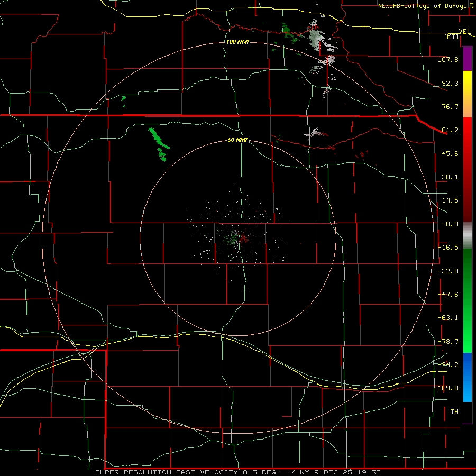Click the 19:35 timestamp in caption
The height and width of the screenshot is (476, 476).
coord(369,472)
